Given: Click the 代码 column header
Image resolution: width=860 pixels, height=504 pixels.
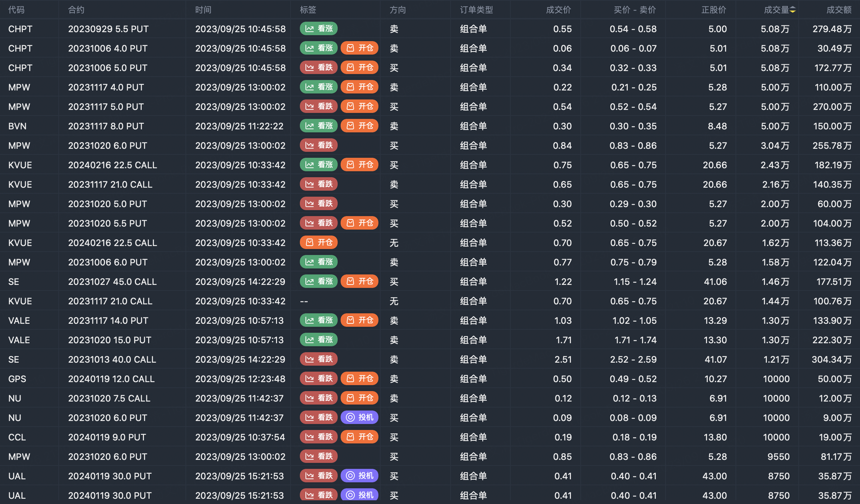Looking at the screenshot, I should click(16, 10).
